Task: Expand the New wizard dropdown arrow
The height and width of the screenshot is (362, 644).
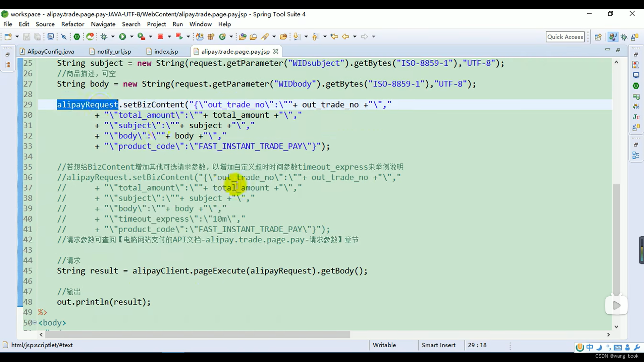Action: coord(17,37)
